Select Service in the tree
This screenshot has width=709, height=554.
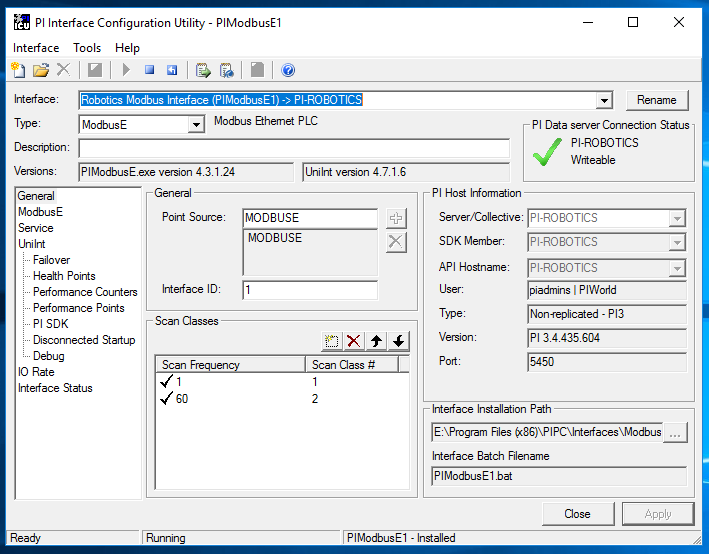pyautogui.click(x=35, y=228)
